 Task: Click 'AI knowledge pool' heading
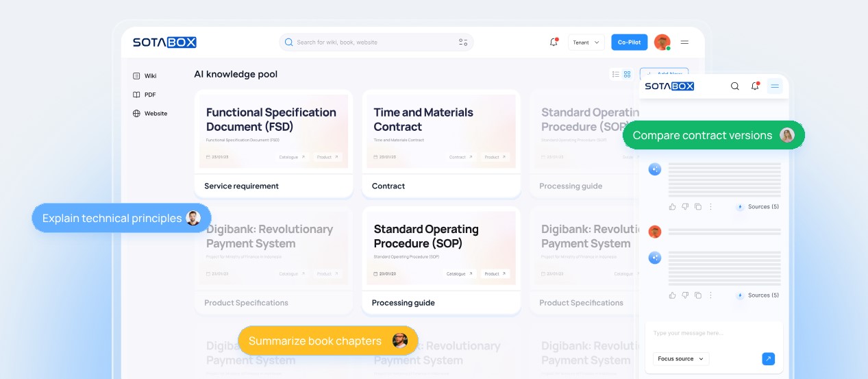point(236,74)
